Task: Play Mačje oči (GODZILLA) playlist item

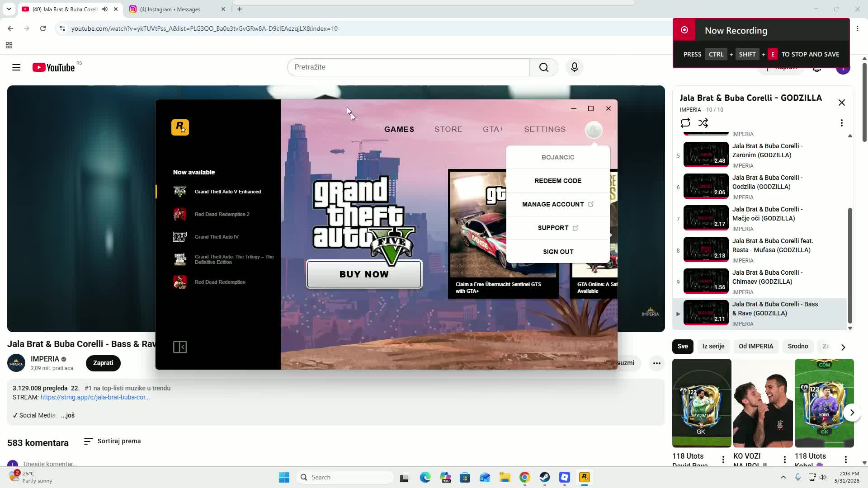Action: [759, 219]
